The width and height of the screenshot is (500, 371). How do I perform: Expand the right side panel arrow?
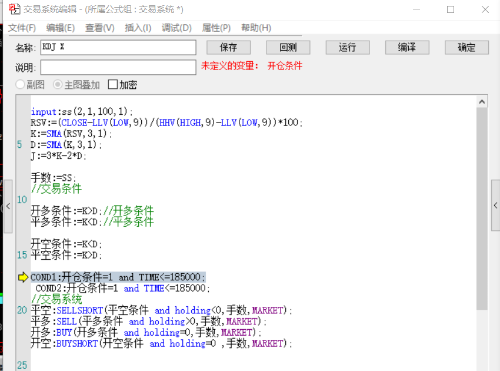[495, 205]
